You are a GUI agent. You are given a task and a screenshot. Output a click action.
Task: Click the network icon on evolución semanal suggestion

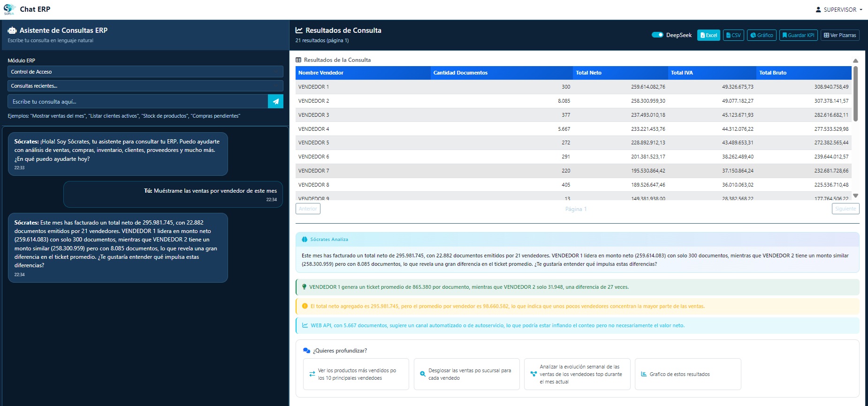[533, 374]
